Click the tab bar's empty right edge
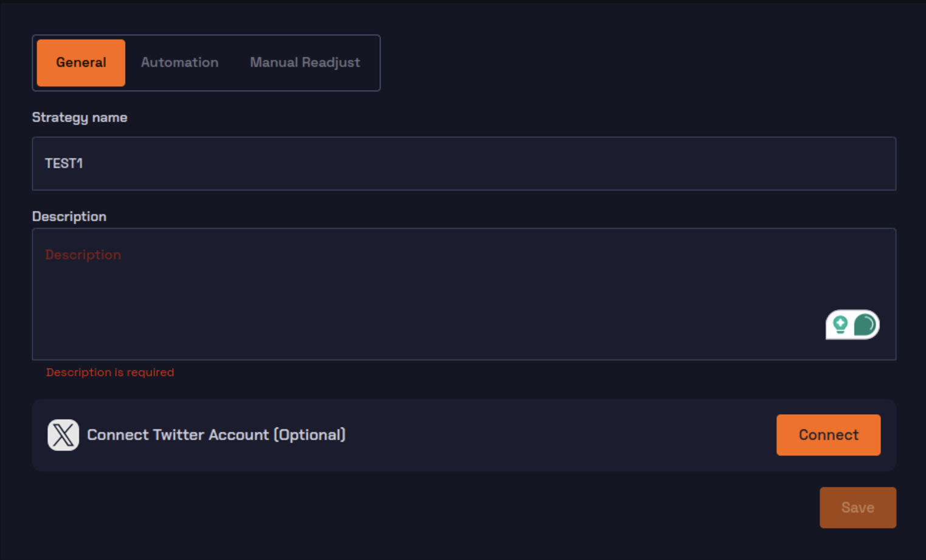The image size is (926, 560). pyautogui.click(x=372, y=63)
